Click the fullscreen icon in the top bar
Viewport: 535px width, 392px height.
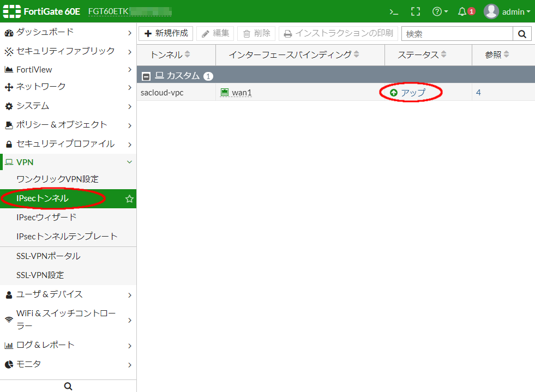click(416, 11)
